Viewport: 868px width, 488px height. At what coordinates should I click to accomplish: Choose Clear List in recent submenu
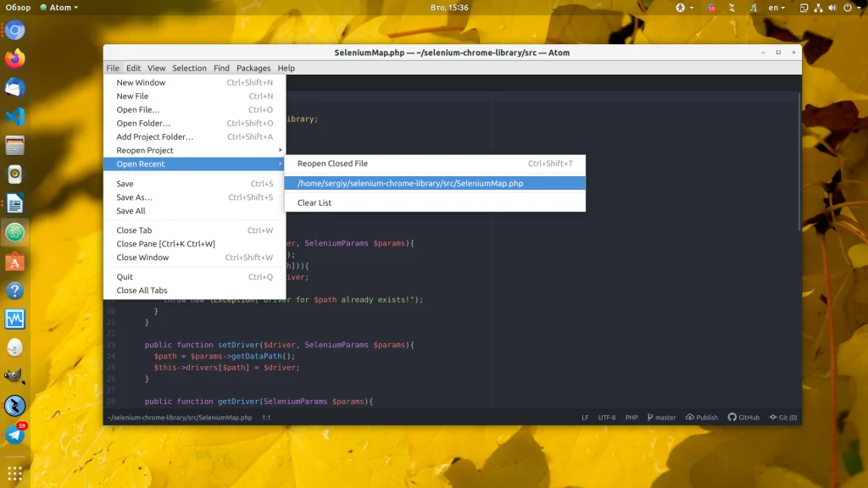tap(314, 202)
